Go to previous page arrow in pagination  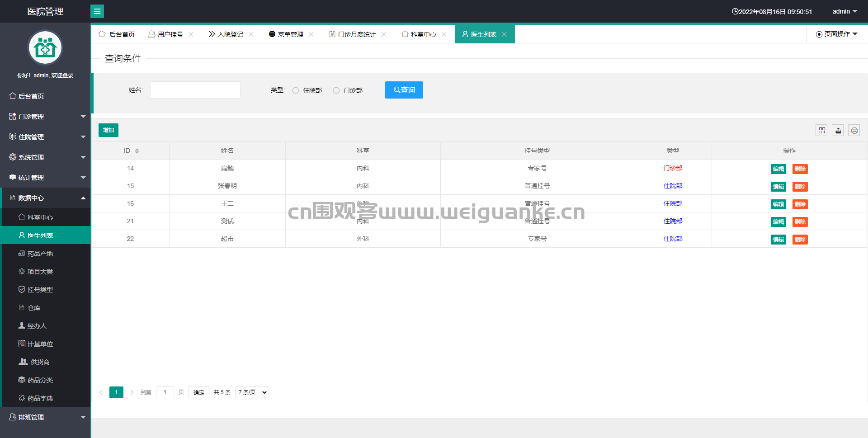click(101, 392)
